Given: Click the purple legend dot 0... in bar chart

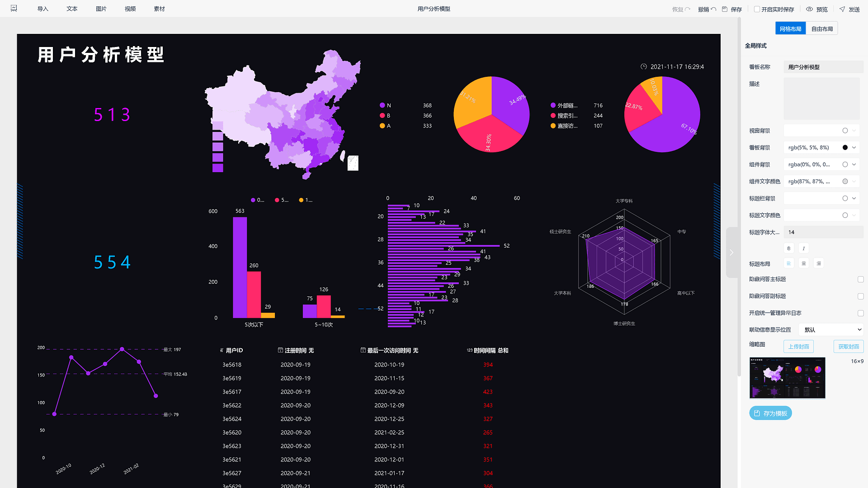Looking at the screenshot, I should (x=253, y=200).
